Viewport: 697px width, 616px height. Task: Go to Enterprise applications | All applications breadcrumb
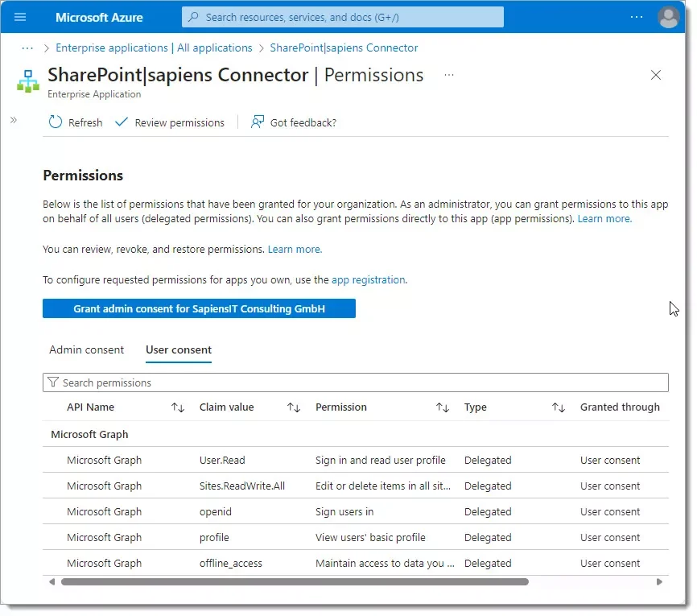coord(154,48)
